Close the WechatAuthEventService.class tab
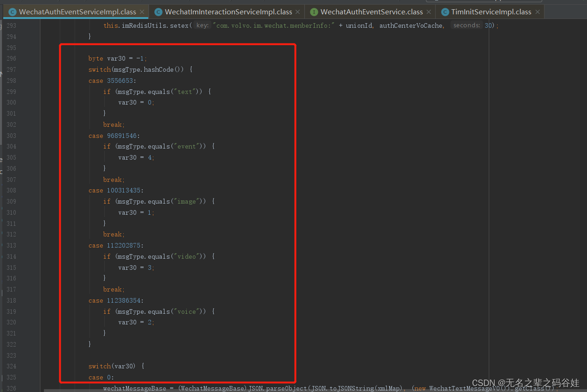This screenshot has height=392, width=587. 429,12
